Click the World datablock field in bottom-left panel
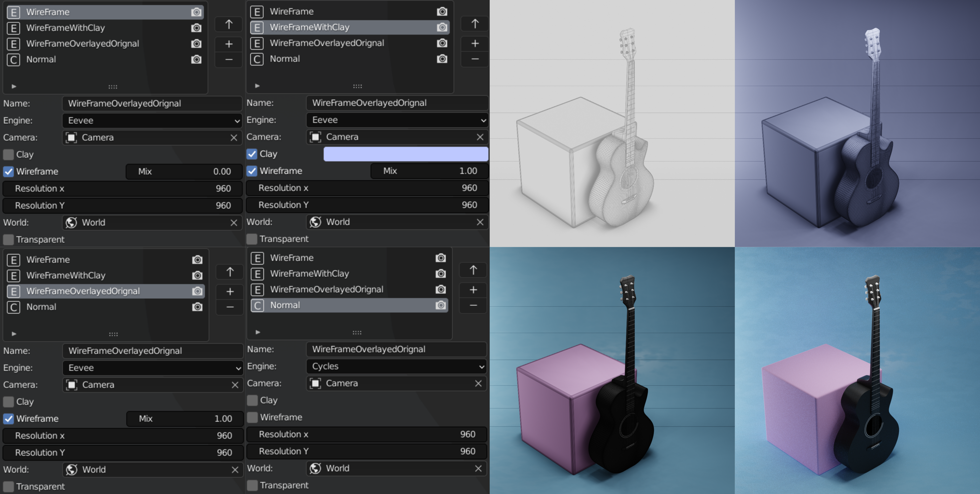The height and width of the screenshot is (494, 980). coord(153,470)
